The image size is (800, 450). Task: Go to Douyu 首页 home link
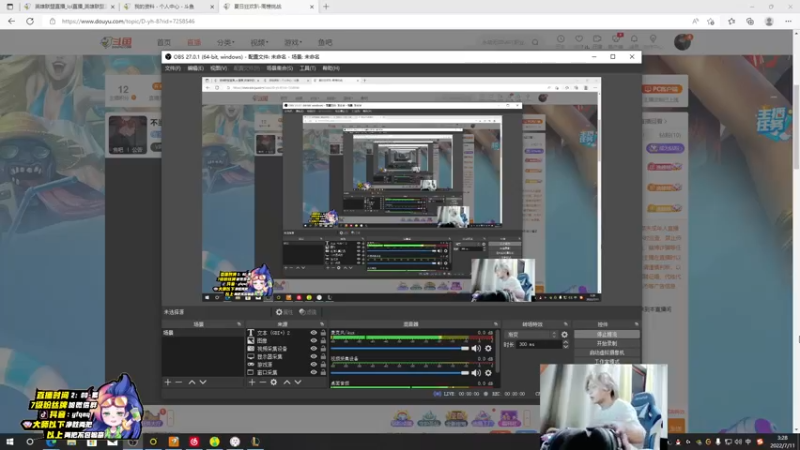click(164, 42)
